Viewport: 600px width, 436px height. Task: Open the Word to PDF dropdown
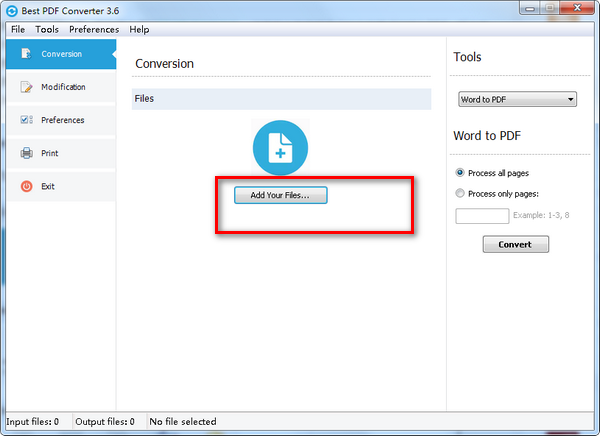[x=516, y=99]
